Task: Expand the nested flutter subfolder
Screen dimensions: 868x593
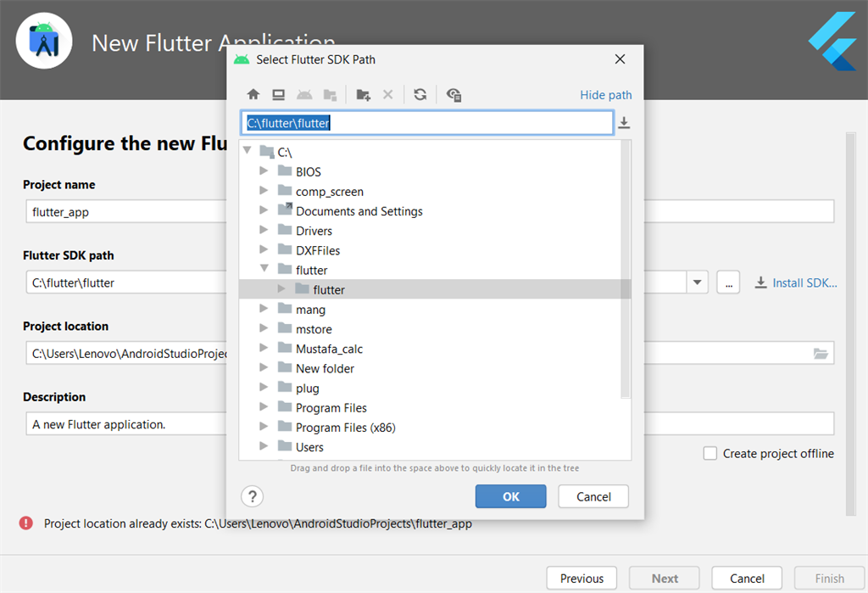Action: (x=281, y=288)
